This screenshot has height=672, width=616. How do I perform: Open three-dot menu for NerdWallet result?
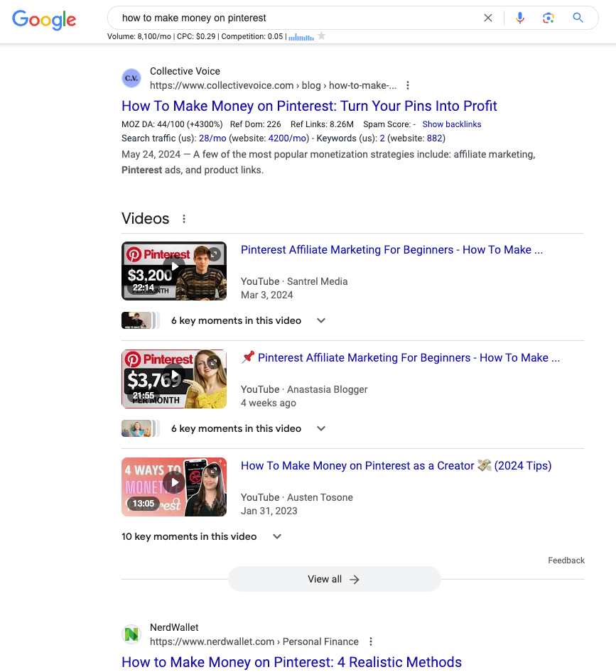click(x=371, y=641)
